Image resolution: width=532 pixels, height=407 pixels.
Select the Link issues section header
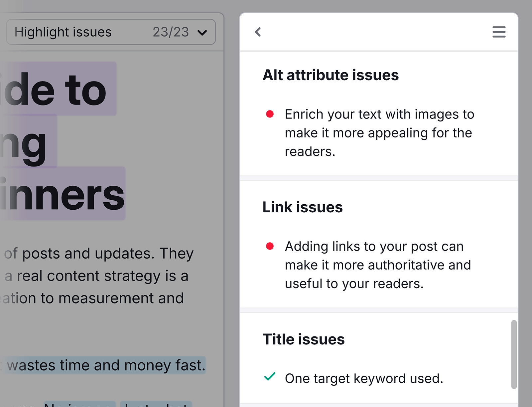tap(303, 207)
